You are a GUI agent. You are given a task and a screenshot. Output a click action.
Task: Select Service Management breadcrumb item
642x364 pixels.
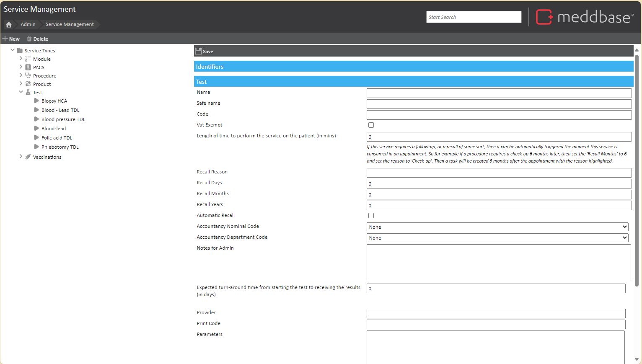click(70, 24)
